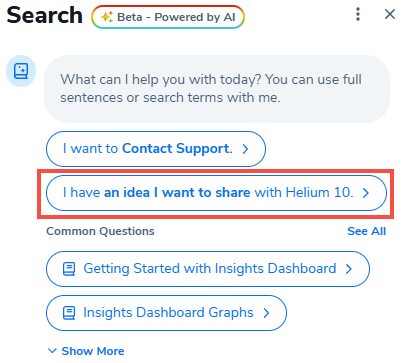Click the arrow on share idea button
This screenshot has height=363, width=410.
366,193
